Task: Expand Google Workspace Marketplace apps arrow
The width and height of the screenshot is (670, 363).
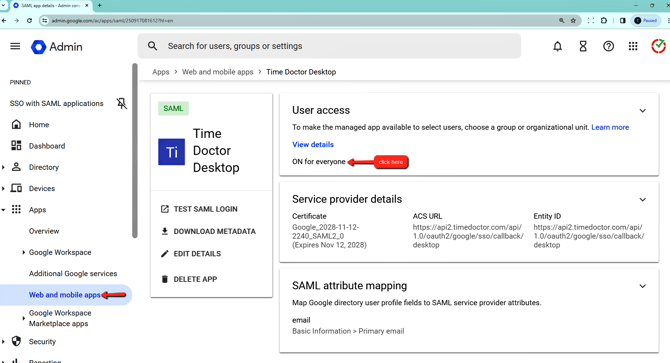Action: [24, 318]
